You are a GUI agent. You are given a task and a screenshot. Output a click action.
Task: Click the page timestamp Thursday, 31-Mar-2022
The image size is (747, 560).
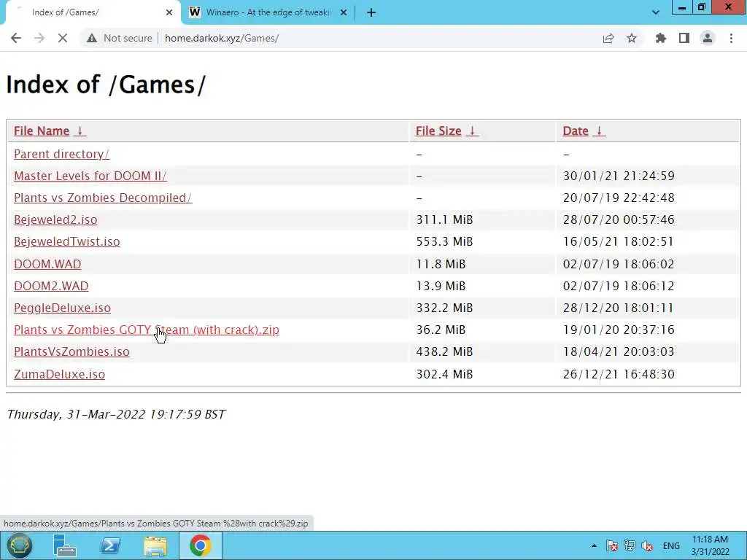(116, 414)
